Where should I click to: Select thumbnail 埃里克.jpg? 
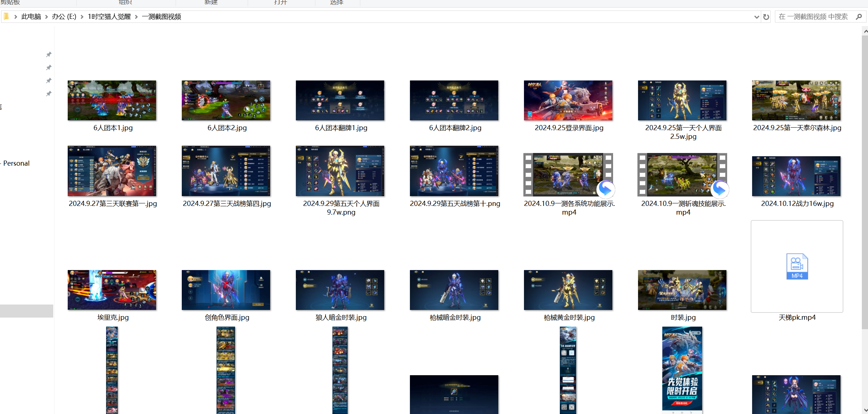pyautogui.click(x=112, y=290)
